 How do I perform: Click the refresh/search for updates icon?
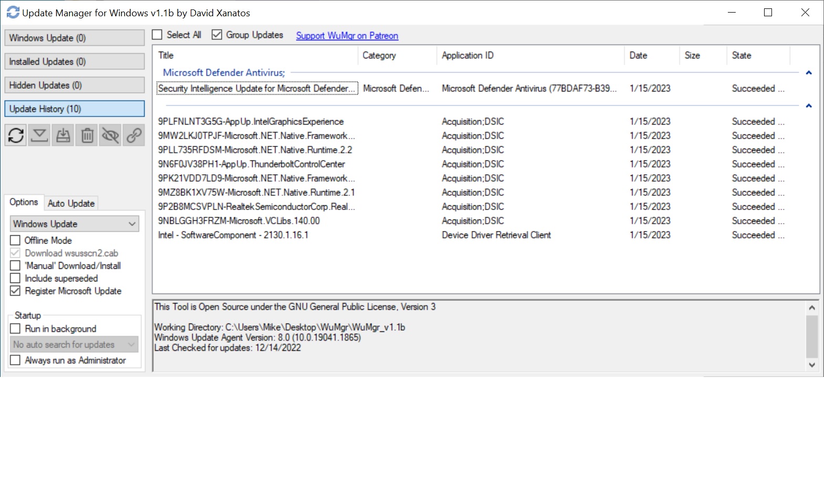point(16,135)
